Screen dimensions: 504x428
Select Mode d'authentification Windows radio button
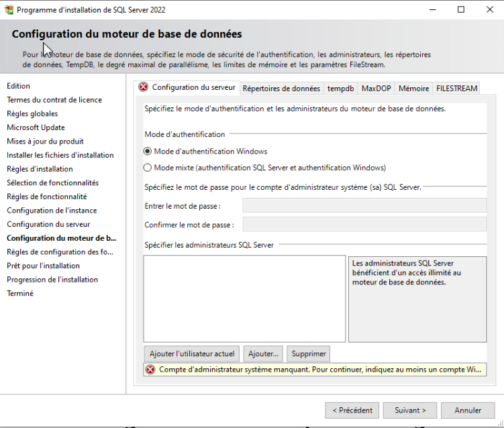(x=147, y=152)
